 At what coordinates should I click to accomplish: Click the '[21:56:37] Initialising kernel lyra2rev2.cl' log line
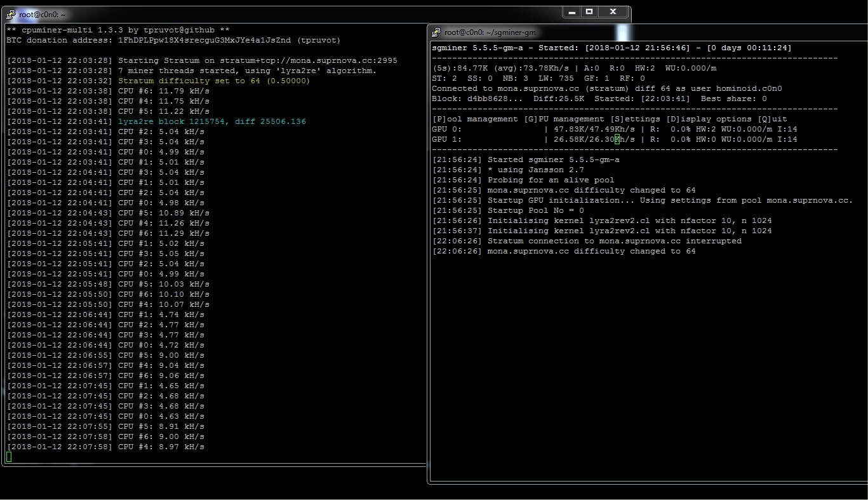pos(602,231)
